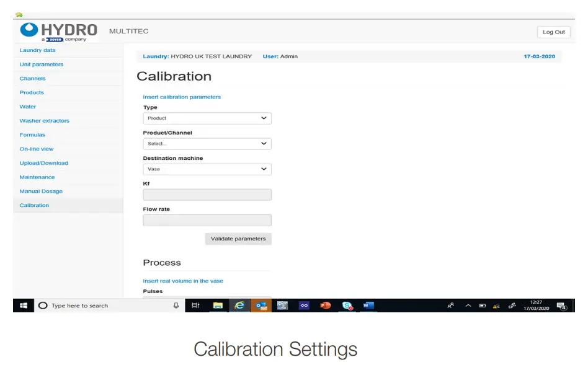This screenshot has height=365, width=588.
Task: Open Skype from the taskbar
Action: (346, 305)
